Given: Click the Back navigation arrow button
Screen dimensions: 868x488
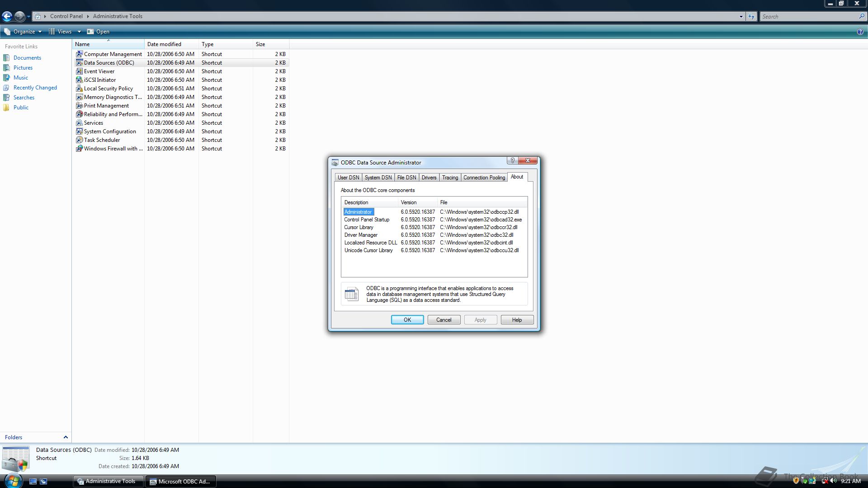Looking at the screenshot, I should [7, 17].
